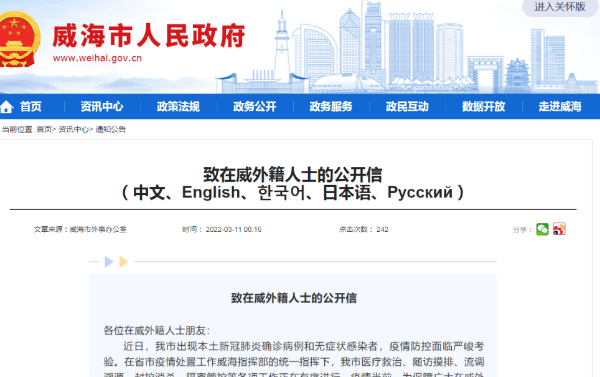Click the home icon in navigation bar
Image resolution: width=600 pixels, height=377 pixels.
pyautogui.click(x=6, y=107)
